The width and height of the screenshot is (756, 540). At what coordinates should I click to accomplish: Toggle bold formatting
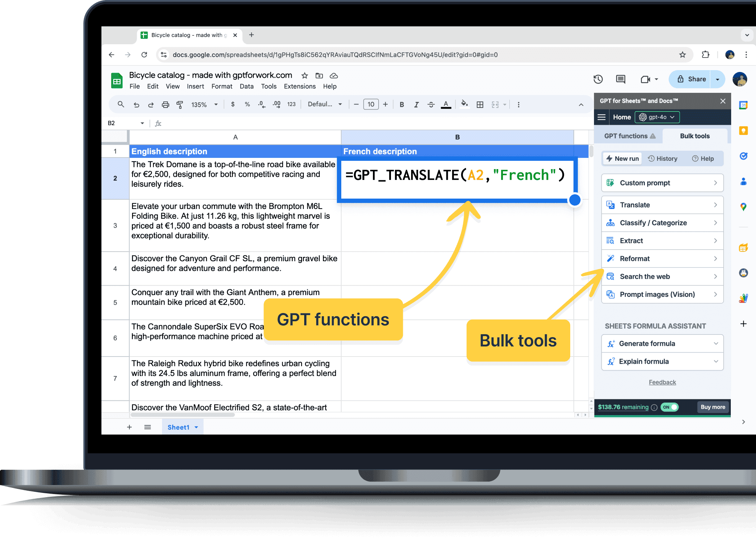402,105
